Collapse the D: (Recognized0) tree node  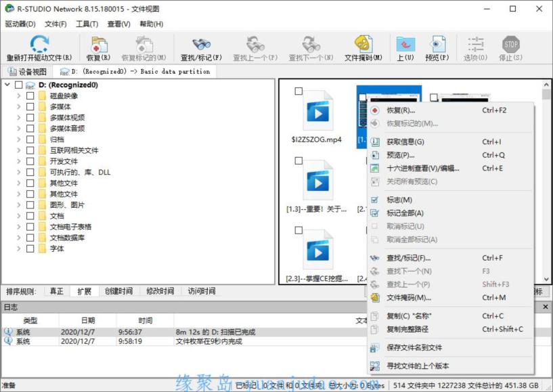click(7, 85)
